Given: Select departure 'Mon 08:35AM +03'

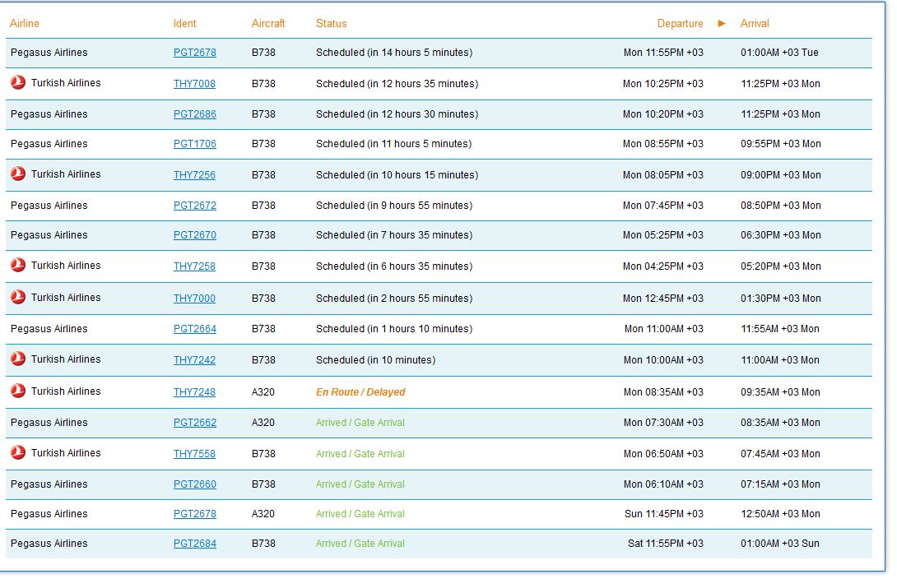Looking at the screenshot, I should pos(663,392).
